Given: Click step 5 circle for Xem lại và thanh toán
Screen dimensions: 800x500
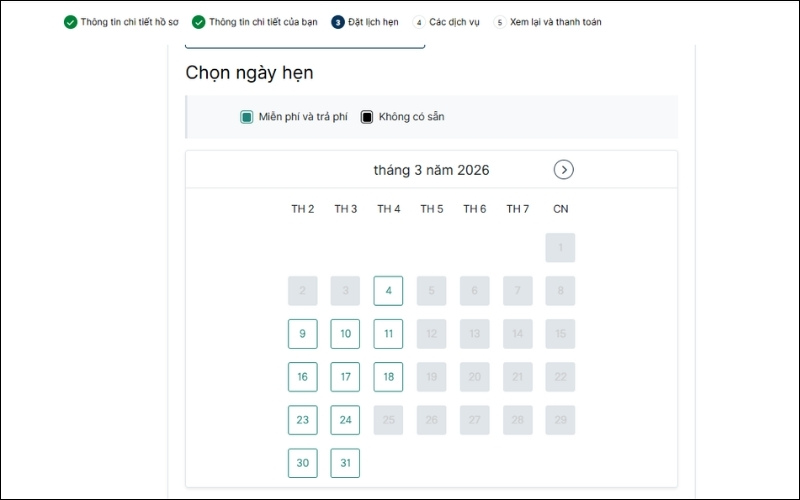Looking at the screenshot, I should click(x=500, y=22).
